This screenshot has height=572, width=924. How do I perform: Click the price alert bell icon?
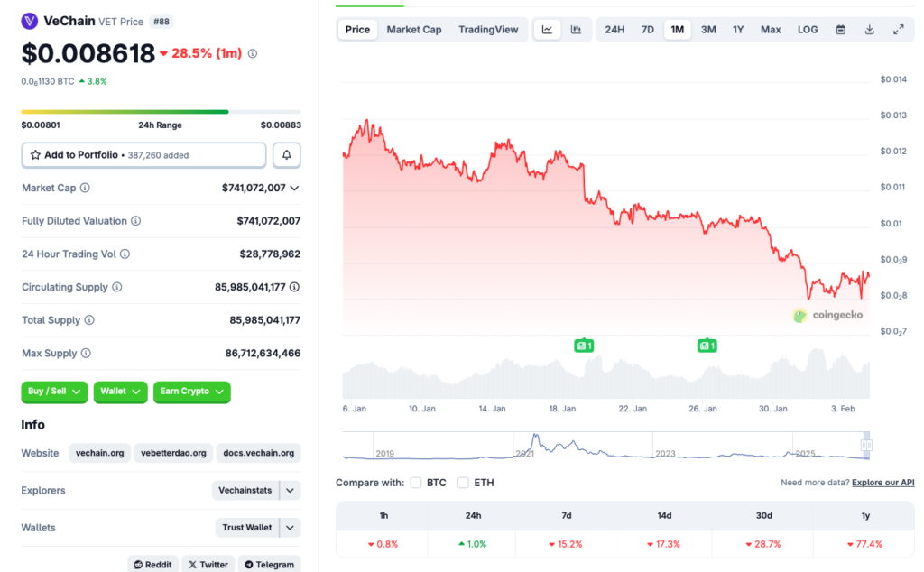point(286,154)
